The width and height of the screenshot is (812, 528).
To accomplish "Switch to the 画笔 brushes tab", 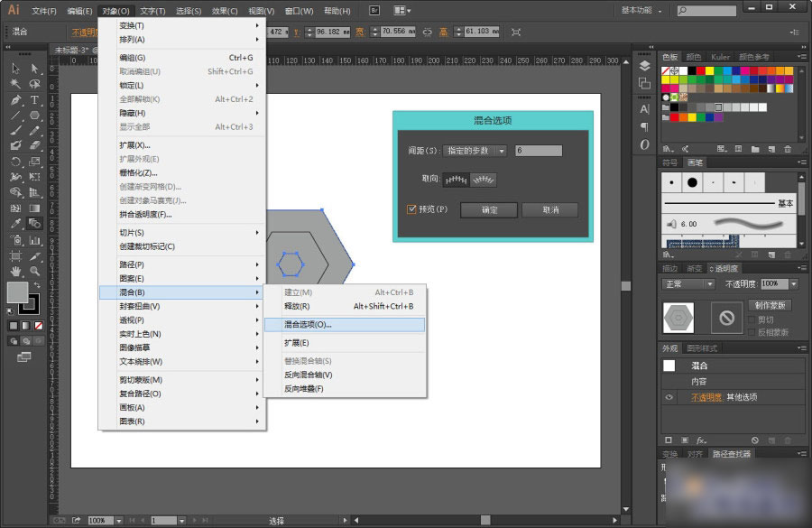I will [695, 162].
